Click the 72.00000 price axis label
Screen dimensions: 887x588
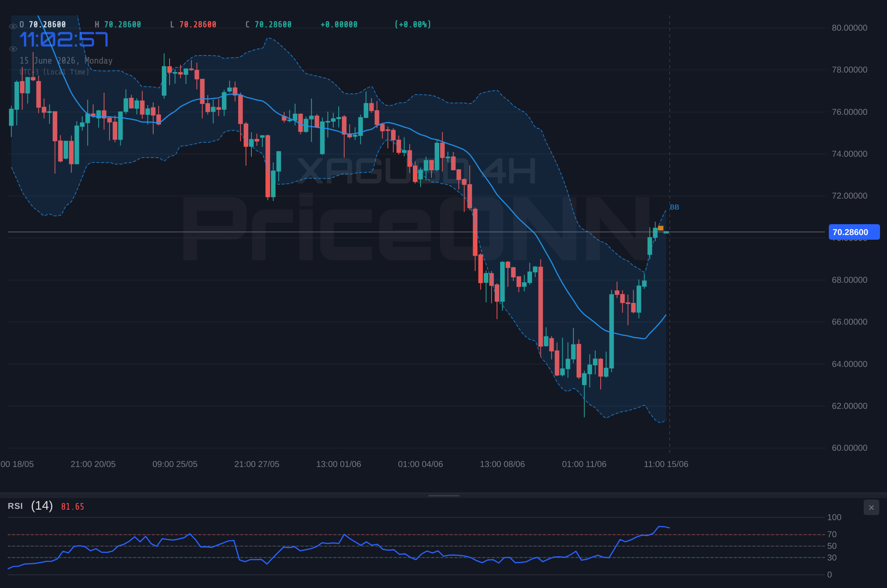point(849,196)
